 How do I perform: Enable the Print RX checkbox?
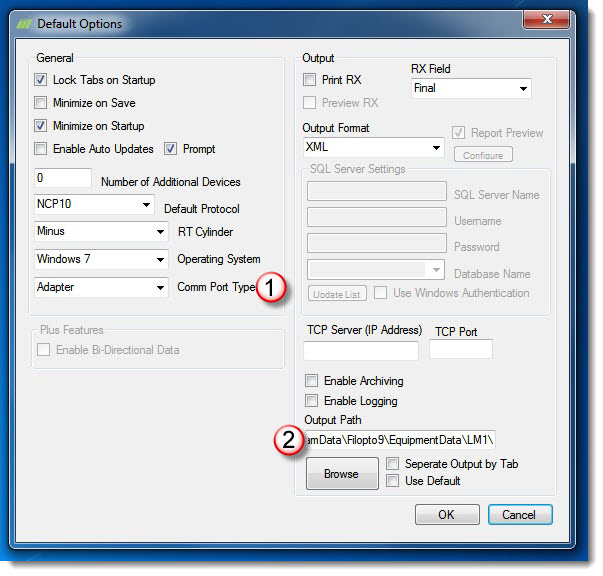[310, 80]
